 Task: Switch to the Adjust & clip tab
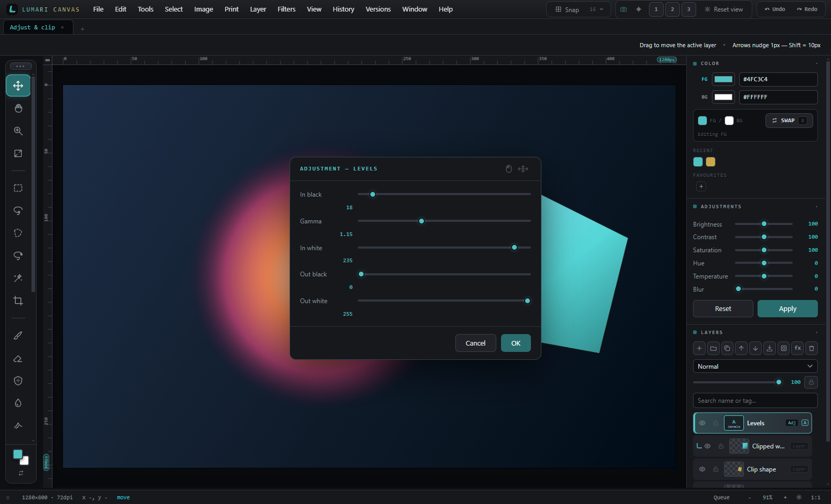pyautogui.click(x=33, y=27)
